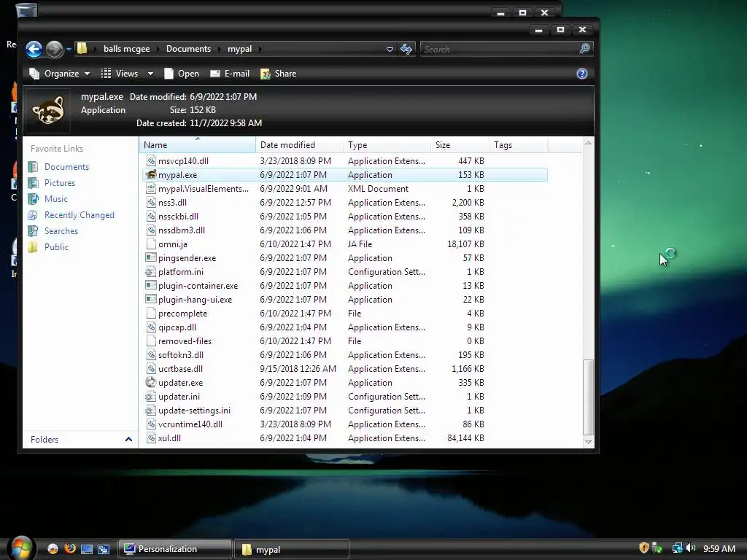Expand the Views dropdown arrow

point(150,74)
